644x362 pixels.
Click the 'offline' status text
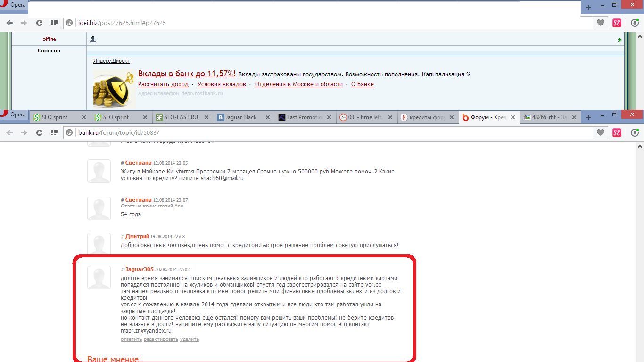click(x=49, y=39)
